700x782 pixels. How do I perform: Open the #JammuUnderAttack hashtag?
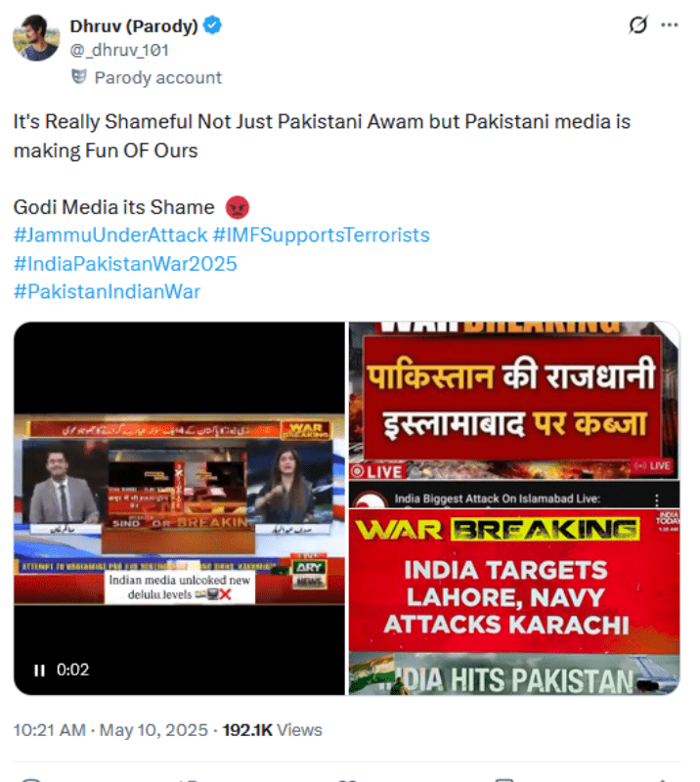point(110,235)
